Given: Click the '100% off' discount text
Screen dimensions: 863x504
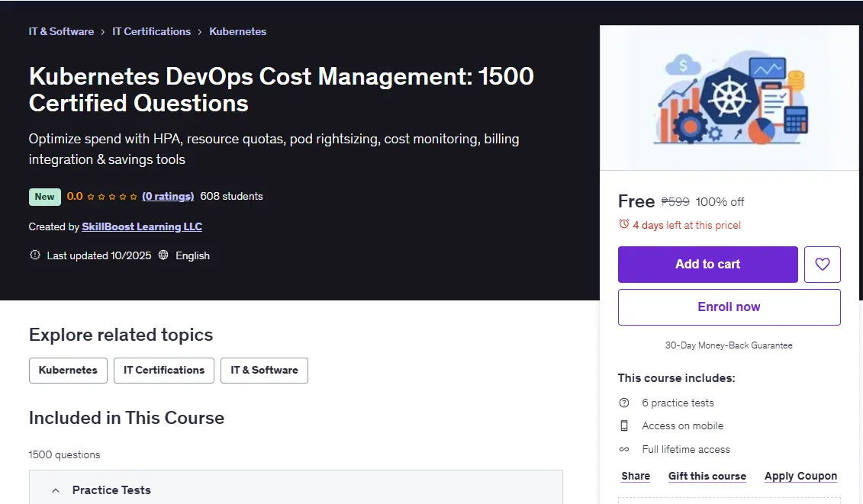Looking at the screenshot, I should point(720,202).
